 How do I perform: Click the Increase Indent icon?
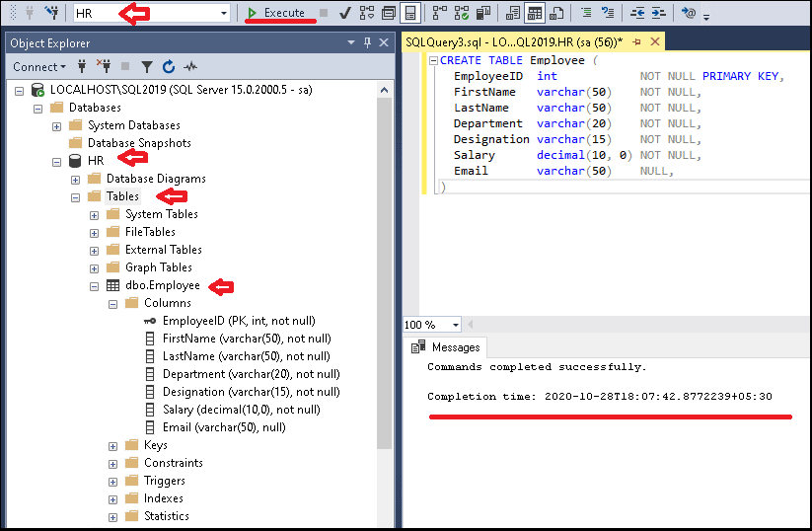click(661, 13)
